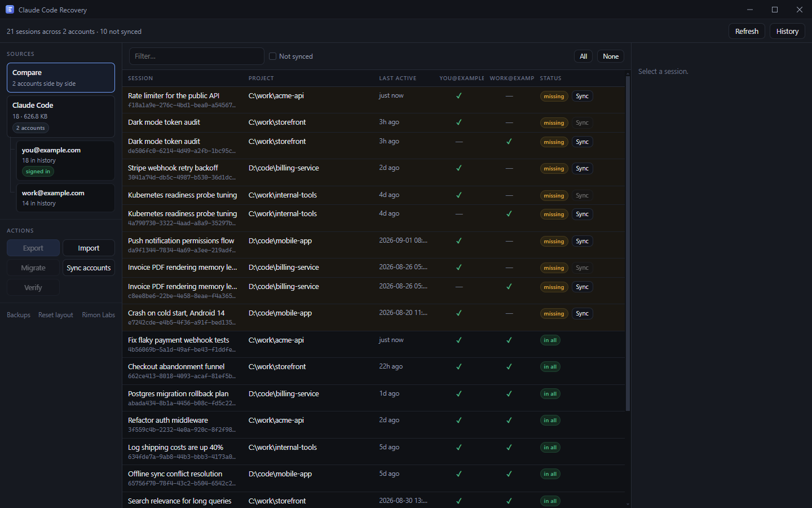The width and height of the screenshot is (812, 508).
Task: Click the Import action button
Action: point(89,248)
